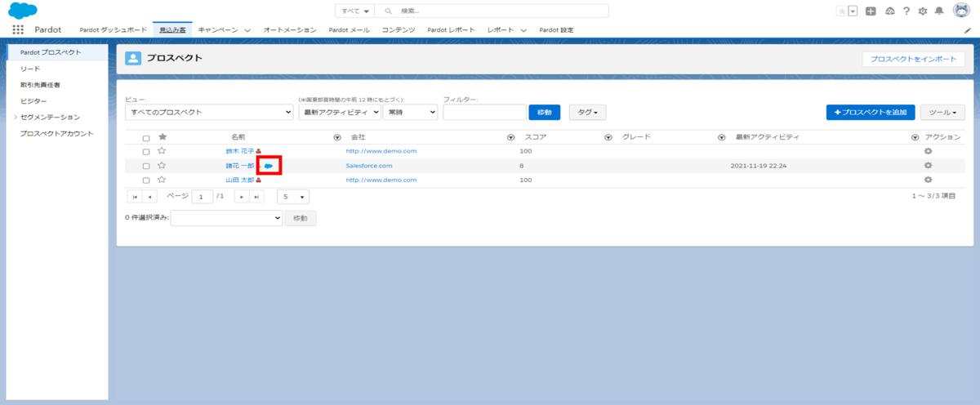Image resolution: width=980 pixels, height=405 pixels.
Task: Open the rows-per-page dropdown showing 5
Action: pos(293,197)
